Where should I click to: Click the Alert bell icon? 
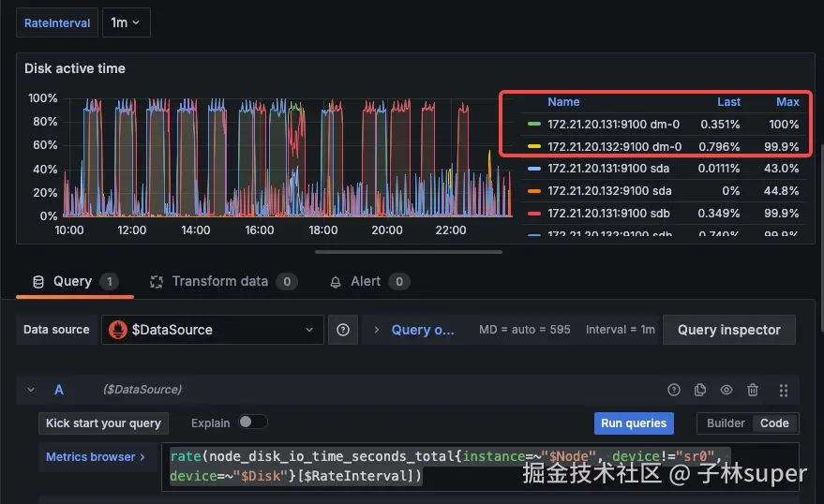coord(336,282)
